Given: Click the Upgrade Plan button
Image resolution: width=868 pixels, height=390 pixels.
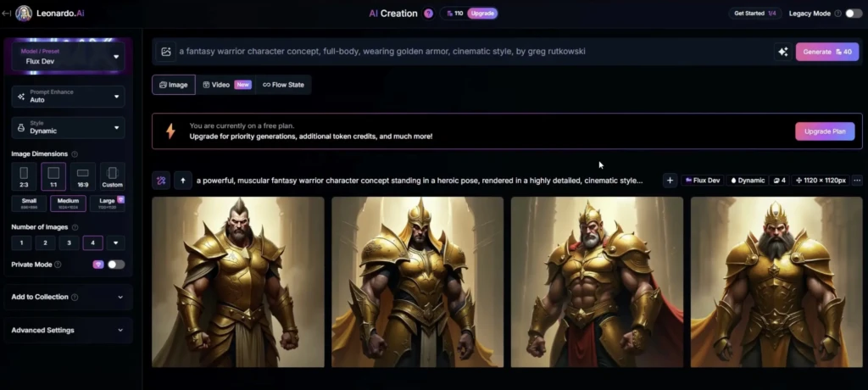Looking at the screenshot, I should tap(825, 131).
